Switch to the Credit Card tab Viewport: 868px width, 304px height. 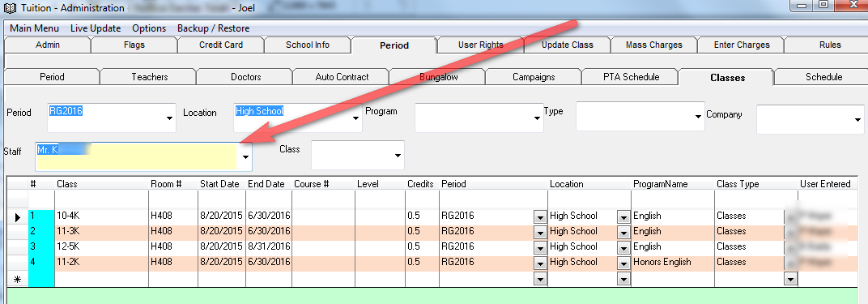coord(221,45)
